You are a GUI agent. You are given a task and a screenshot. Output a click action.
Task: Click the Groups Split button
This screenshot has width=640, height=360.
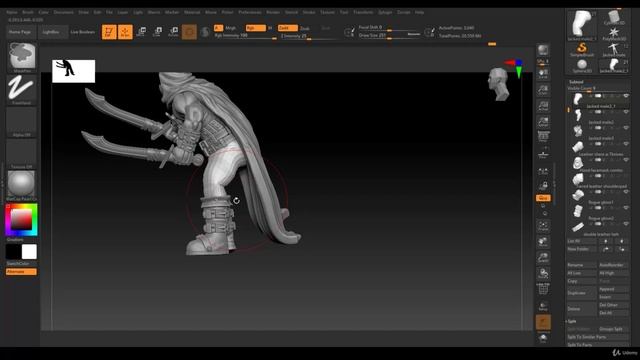click(x=613, y=329)
